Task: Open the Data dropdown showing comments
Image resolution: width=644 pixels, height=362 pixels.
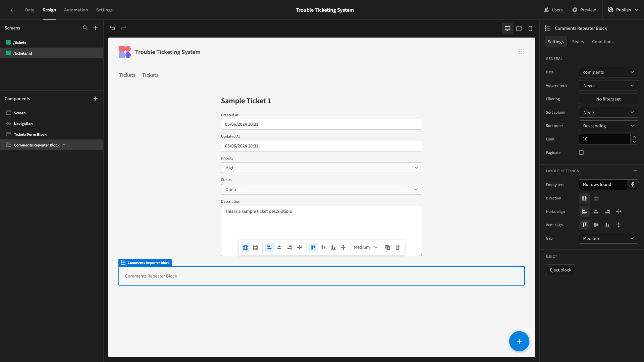Action: pos(608,72)
